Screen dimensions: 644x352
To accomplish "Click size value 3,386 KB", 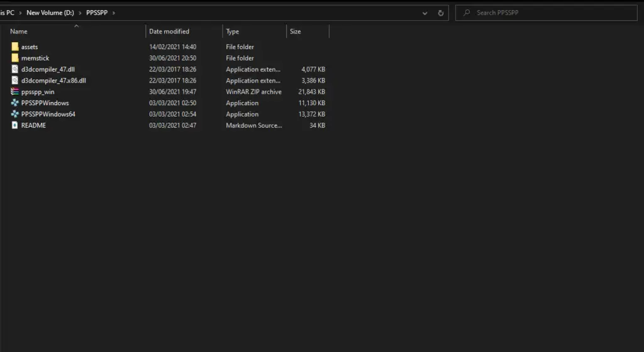I will (313, 81).
